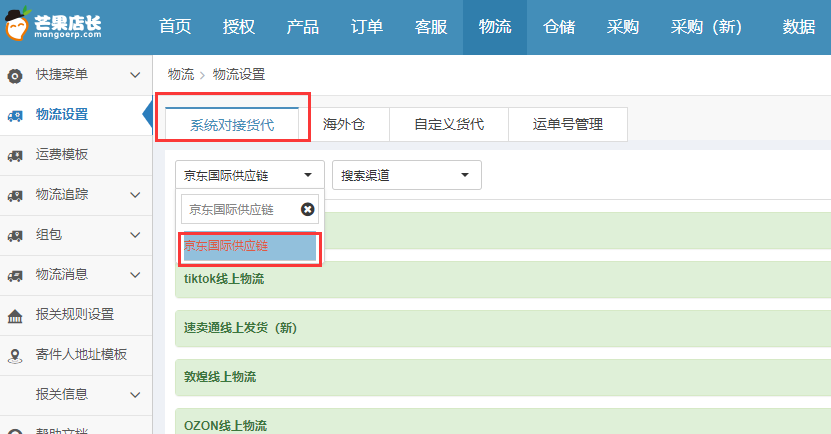The width and height of the screenshot is (831, 434).
Task: Expand the 组包 chevron
Action: coord(135,235)
